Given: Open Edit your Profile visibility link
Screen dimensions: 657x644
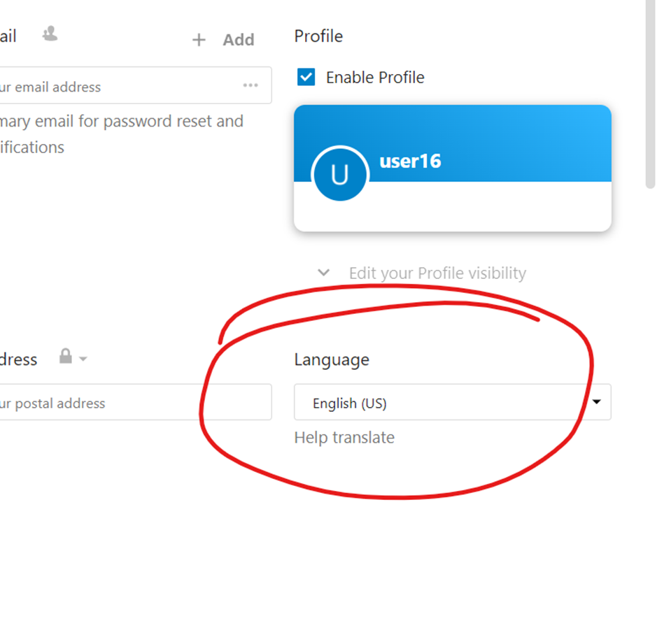Looking at the screenshot, I should (x=437, y=273).
